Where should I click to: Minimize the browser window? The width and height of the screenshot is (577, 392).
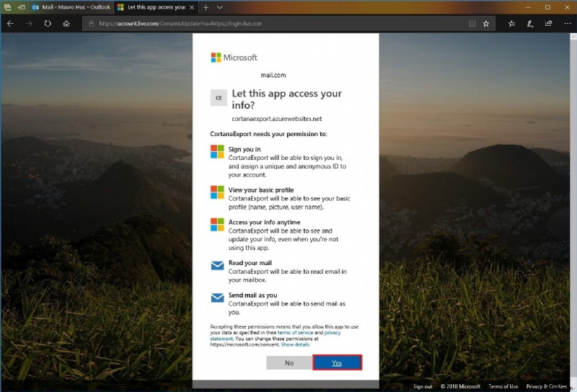point(529,7)
